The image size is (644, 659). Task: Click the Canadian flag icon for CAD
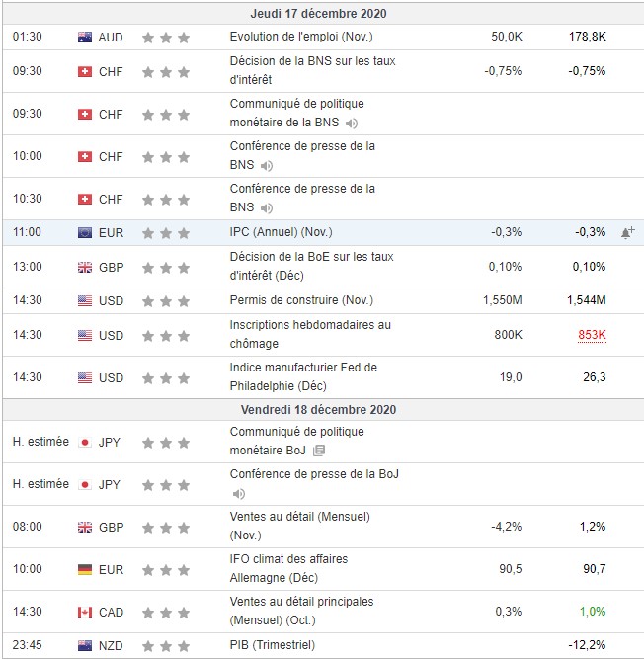(x=85, y=613)
